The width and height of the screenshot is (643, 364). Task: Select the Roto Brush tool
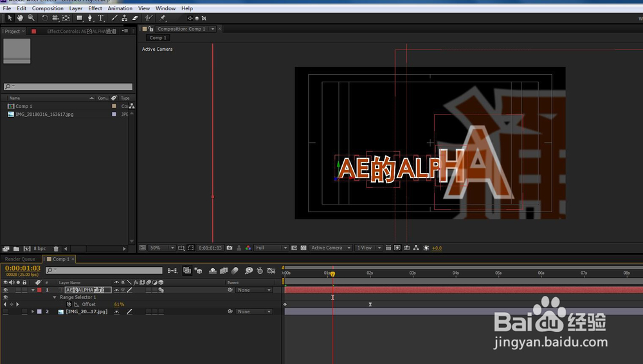(149, 18)
